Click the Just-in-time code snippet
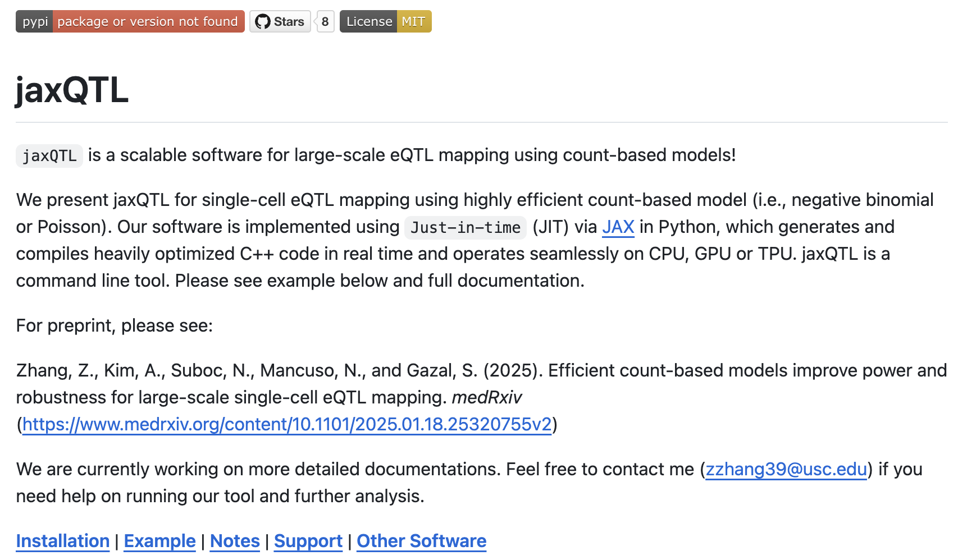 (466, 227)
